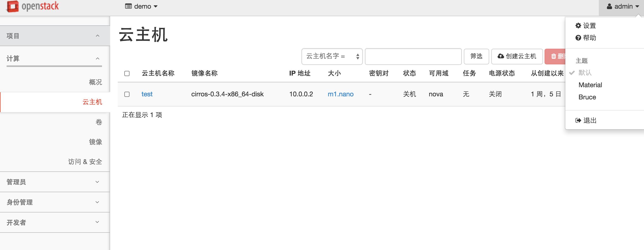Expand the 身份管理 sidebar section
Viewport: 644px width, 250px height.
55,202
